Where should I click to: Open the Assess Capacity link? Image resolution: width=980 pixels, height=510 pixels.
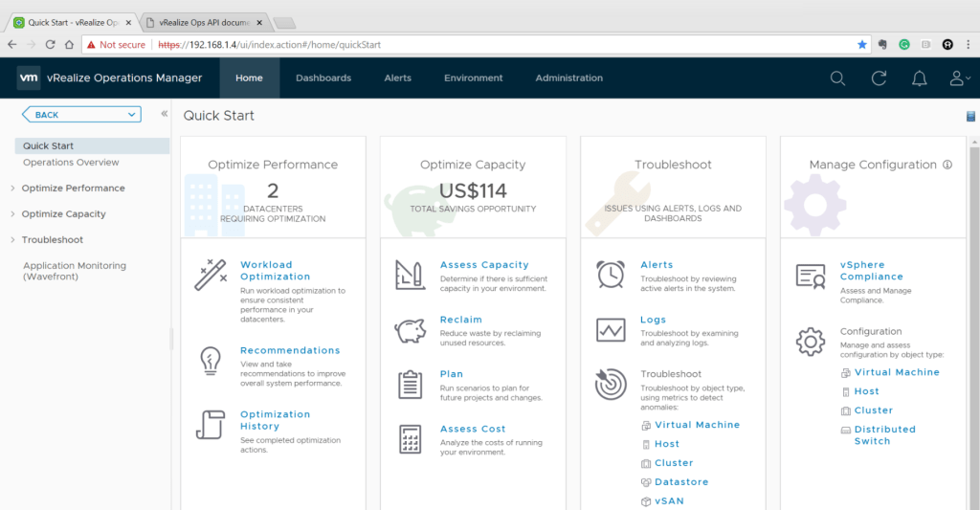484,265
